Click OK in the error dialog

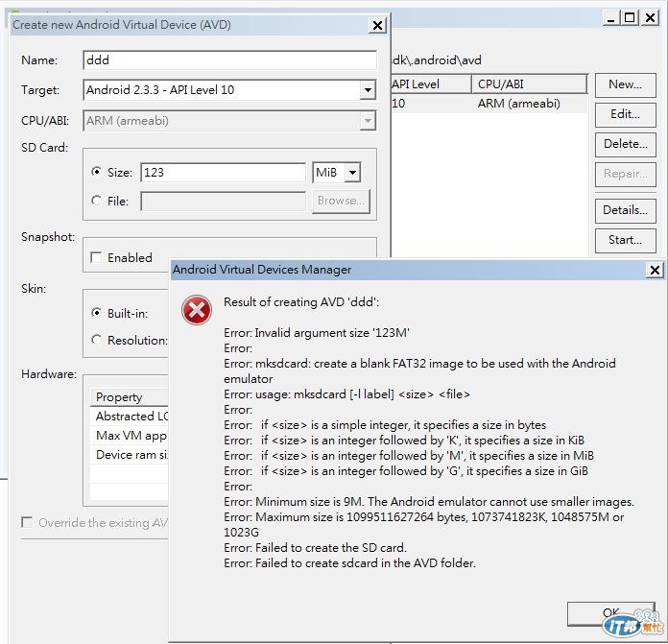tap(610, 613)
